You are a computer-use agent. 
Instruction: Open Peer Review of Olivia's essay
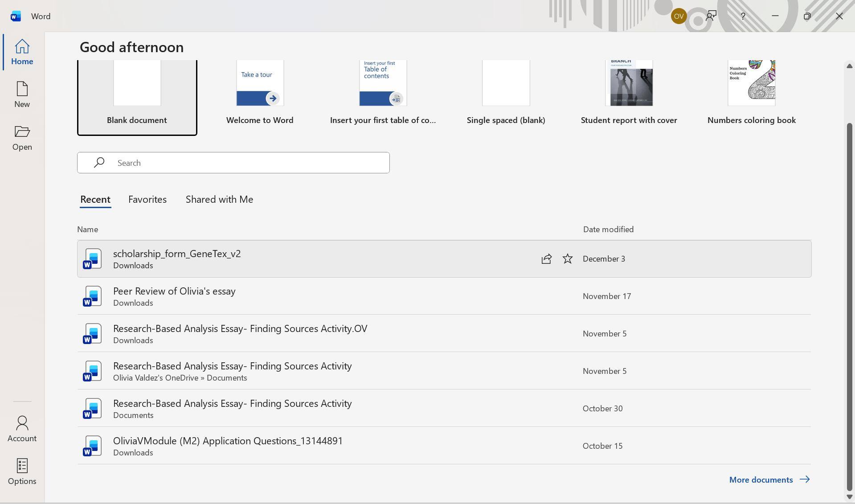coord(174,291)
